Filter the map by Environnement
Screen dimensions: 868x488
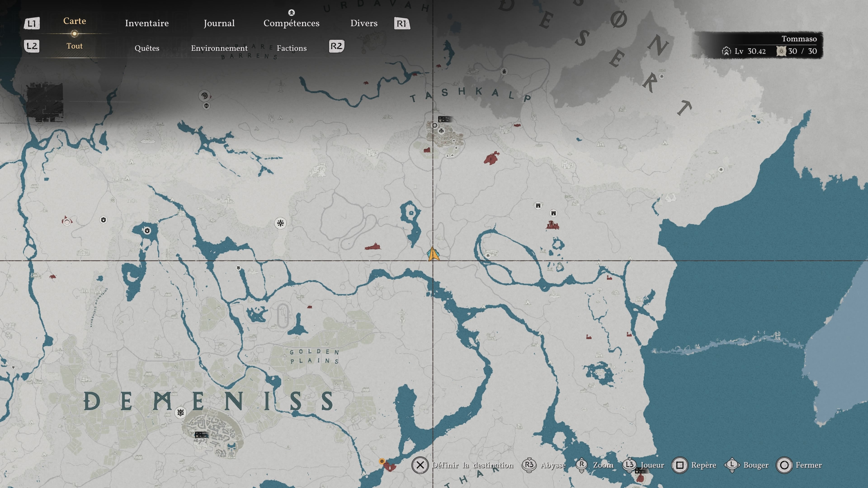click(x=219, y=48)
